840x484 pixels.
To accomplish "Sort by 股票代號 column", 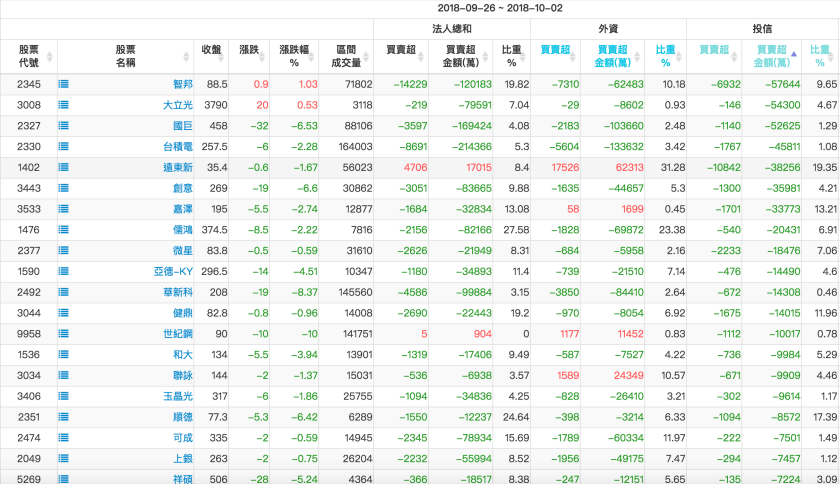I will pos(29,55).
